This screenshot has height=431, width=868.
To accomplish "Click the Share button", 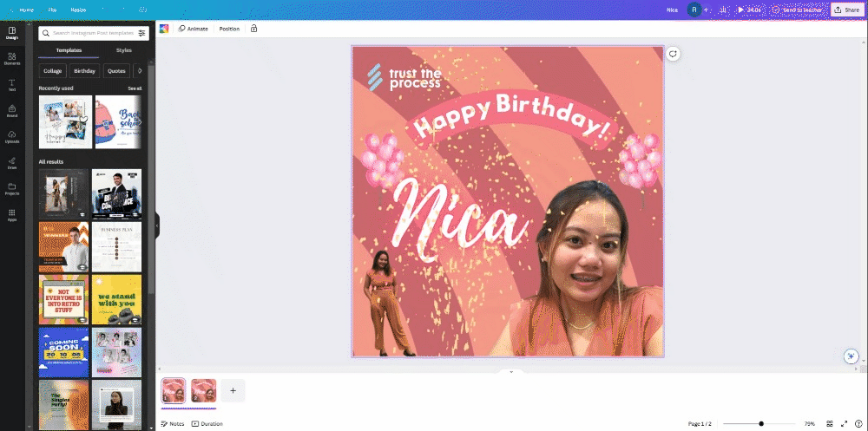I will point(847,10).
